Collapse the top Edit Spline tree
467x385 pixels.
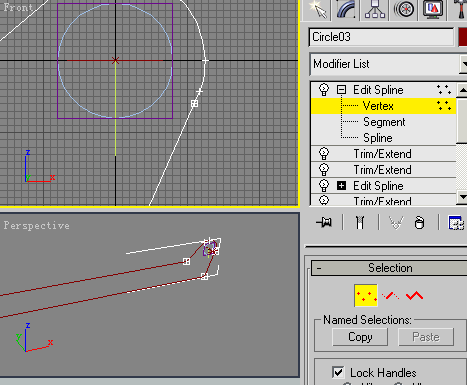click(x=341, y=90)
